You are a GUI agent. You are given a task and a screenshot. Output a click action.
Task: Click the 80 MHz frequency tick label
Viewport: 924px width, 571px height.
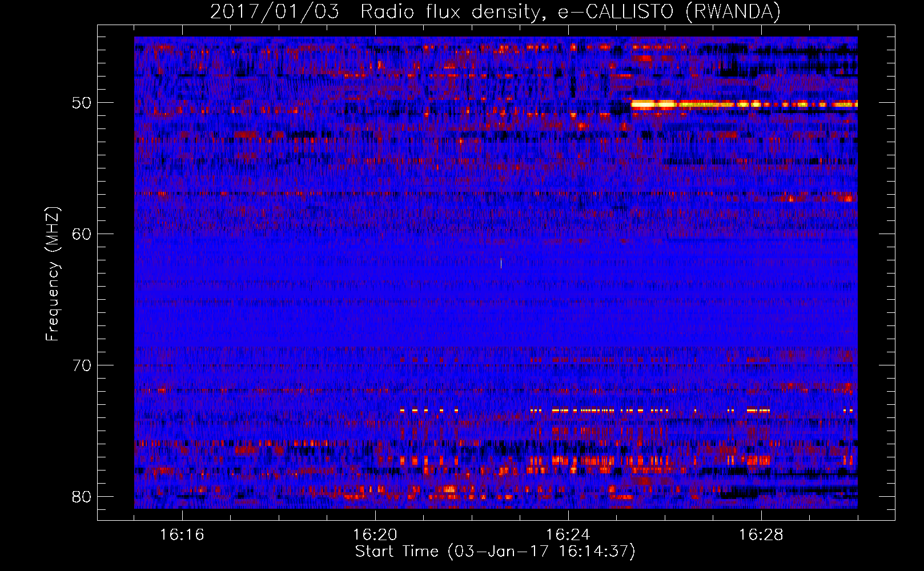click(x=82, y=496)
